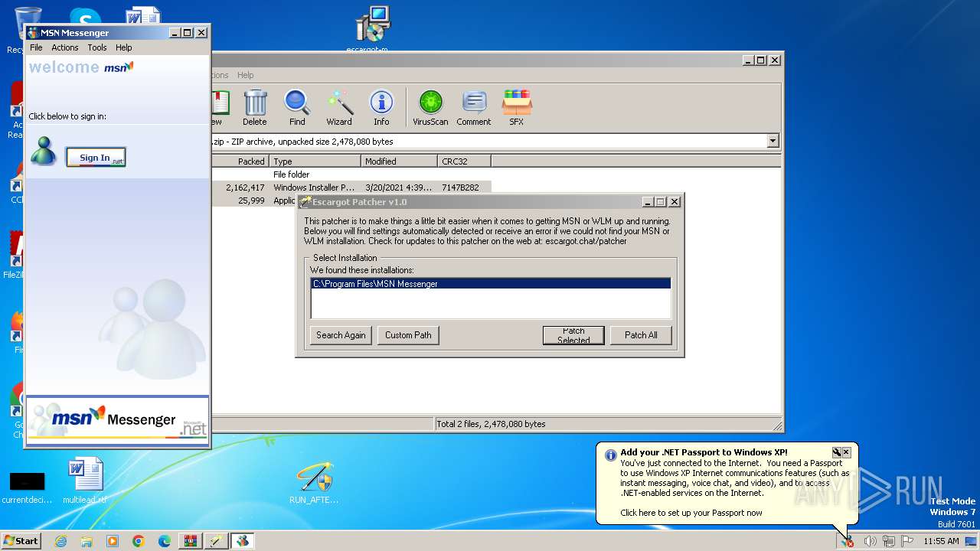Click the wrench icon on Passport balloon
Viewport: 980px width, 551px height.
(x=837, y=452)
